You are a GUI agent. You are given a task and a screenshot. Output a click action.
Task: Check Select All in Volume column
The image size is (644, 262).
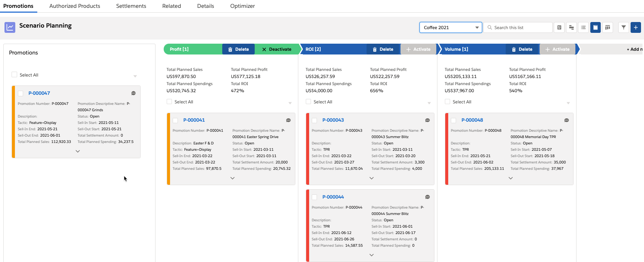[x=447, y=102]
